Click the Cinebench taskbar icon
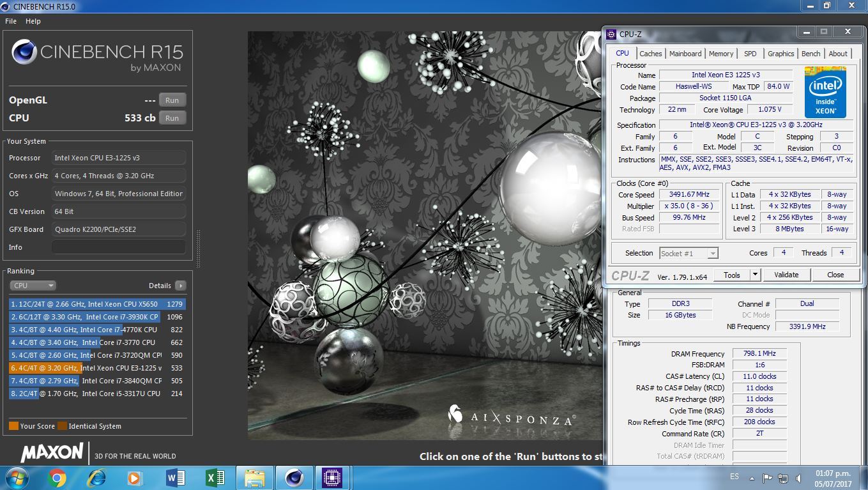 pos(294,478)
